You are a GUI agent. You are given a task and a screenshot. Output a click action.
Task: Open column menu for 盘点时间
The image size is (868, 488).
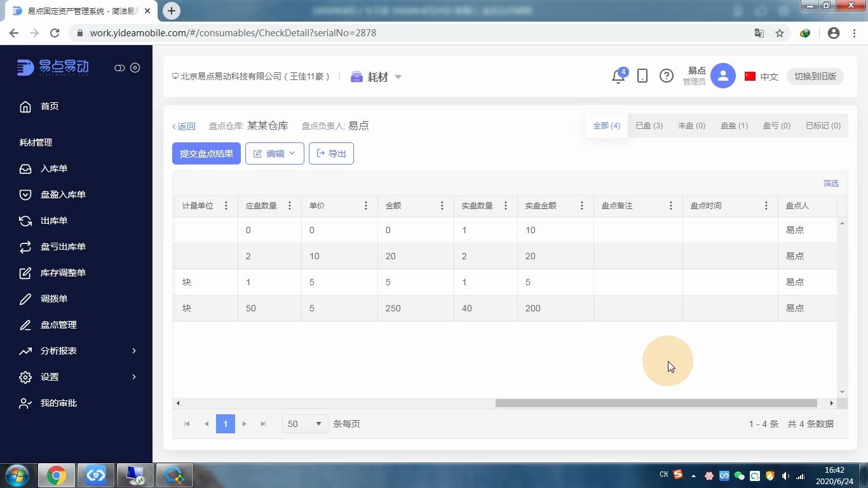coord(766,206)
